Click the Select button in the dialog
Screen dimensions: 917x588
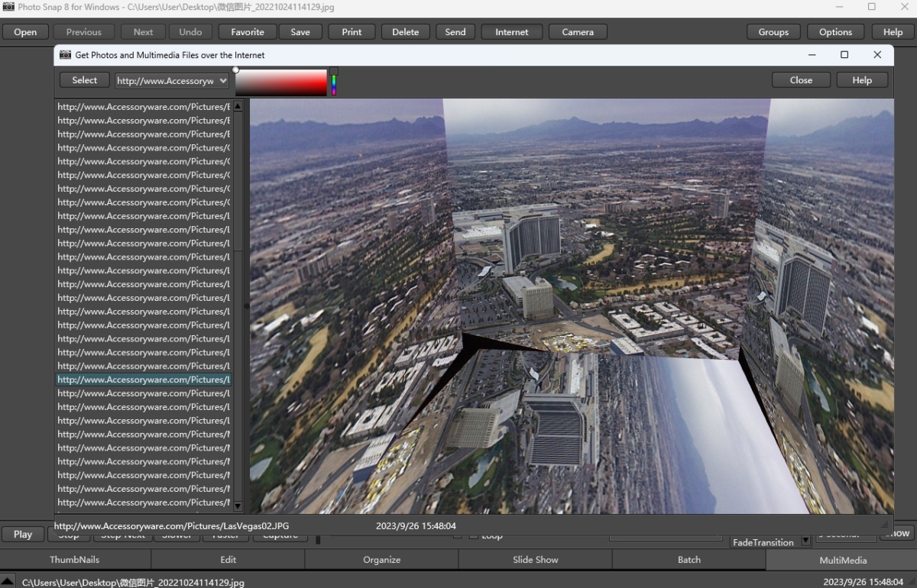85,80
